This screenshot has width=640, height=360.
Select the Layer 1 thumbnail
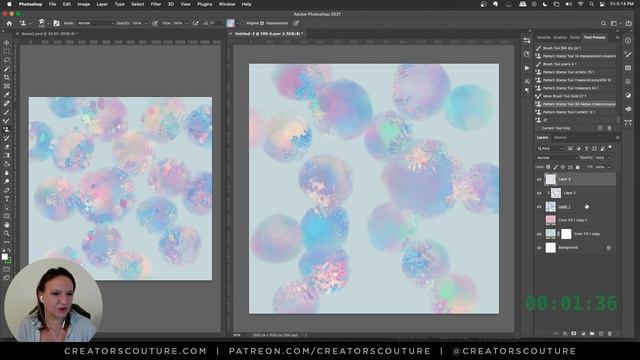[551, 207]
